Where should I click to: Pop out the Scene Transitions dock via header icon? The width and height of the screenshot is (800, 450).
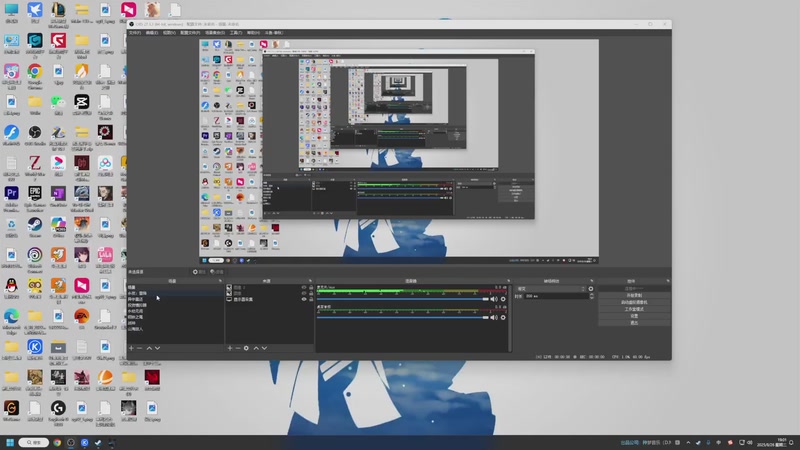pyautogui.click(x=591, y=281)
